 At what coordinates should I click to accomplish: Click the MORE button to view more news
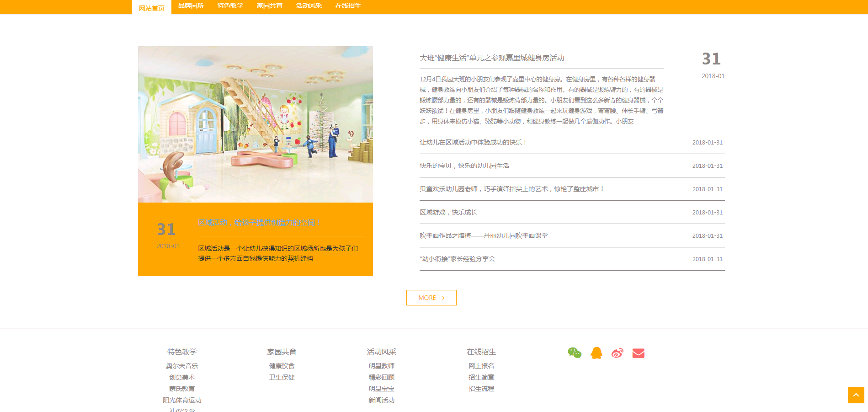[431, 298]
